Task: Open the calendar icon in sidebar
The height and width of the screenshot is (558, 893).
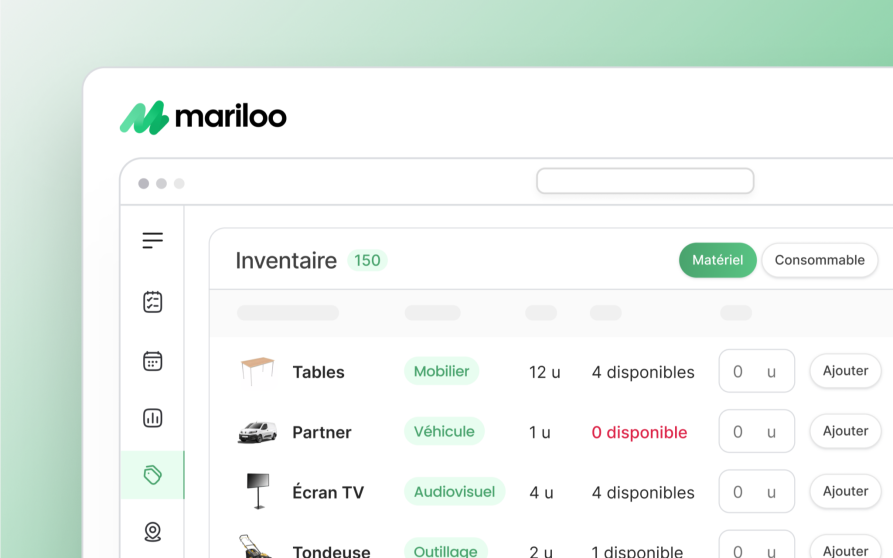Action: pyautogui.click(x=153, y=361)
